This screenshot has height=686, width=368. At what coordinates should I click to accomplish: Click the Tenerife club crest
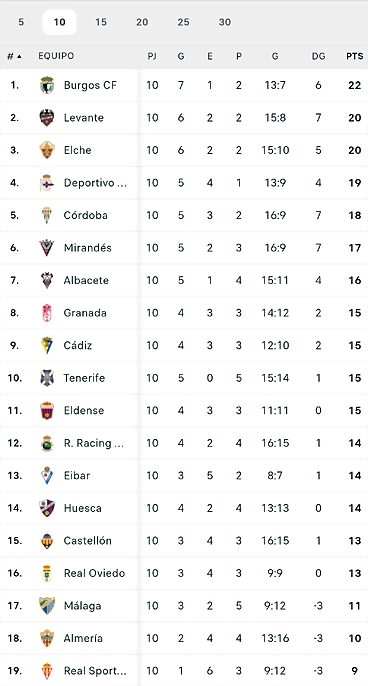(47, 378)
